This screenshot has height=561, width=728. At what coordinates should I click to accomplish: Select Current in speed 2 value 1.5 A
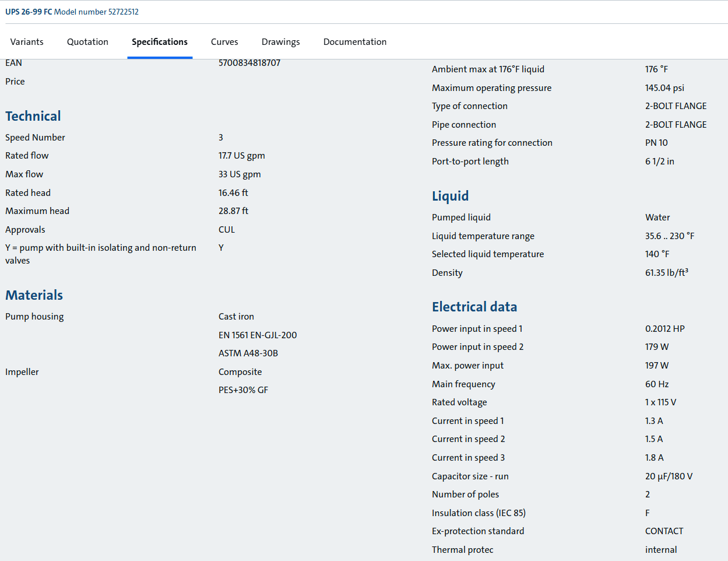[654, 439]
